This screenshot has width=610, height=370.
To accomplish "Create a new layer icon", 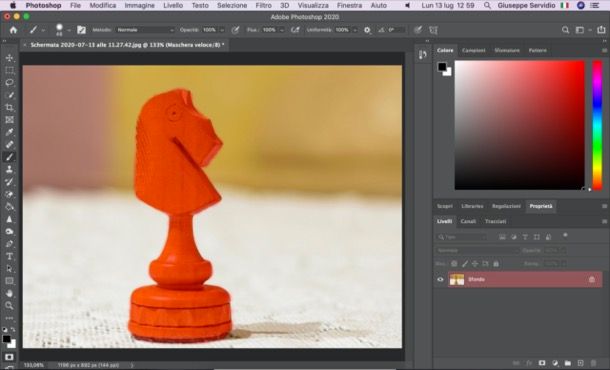I will pos(580,363).
